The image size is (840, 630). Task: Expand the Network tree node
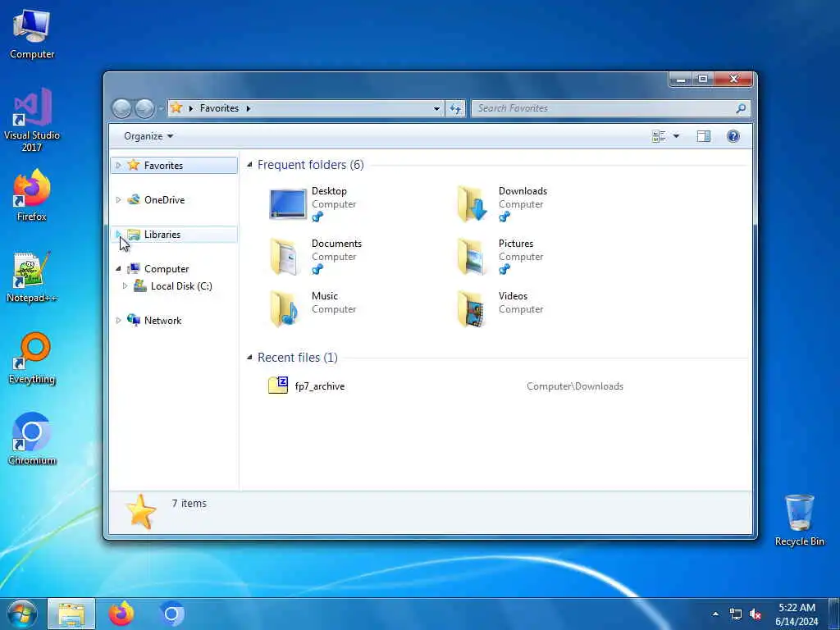118,321
